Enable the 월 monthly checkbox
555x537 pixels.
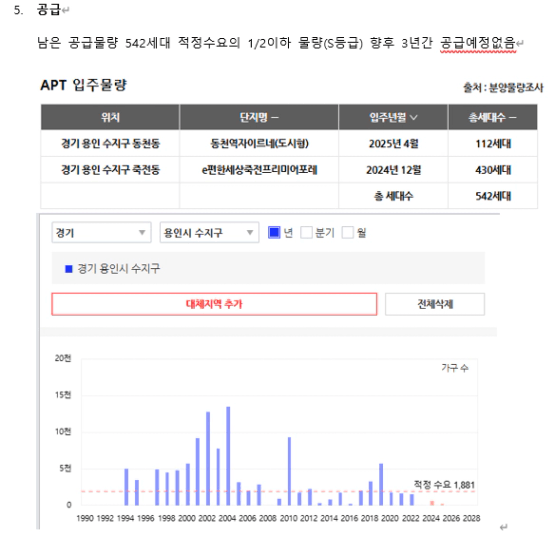[348, 233]
